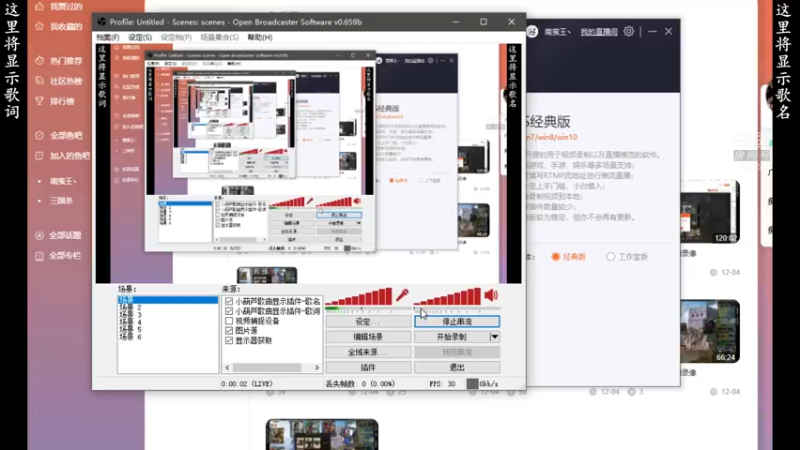Select the 南蛮王、 group in the sidebar
This screenshot has width=800, height=450.
point(63,181)
